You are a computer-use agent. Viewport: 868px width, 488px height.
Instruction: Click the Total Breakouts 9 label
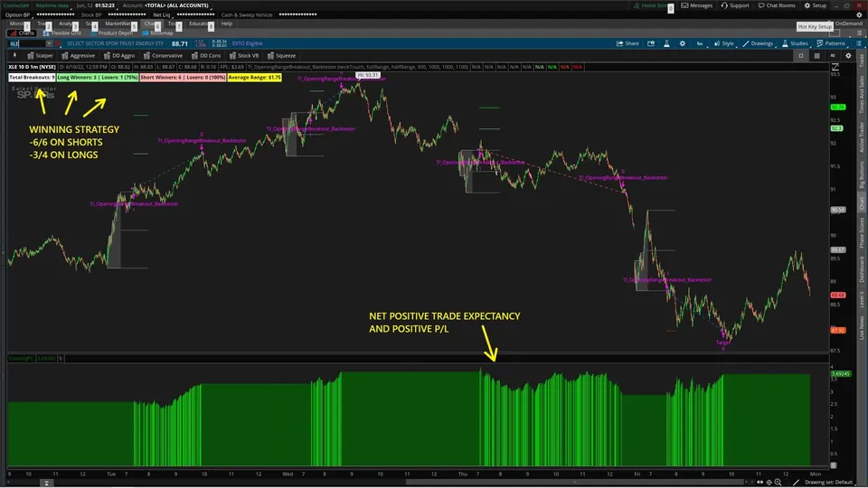pyautogui.click(x=32, y=78)
